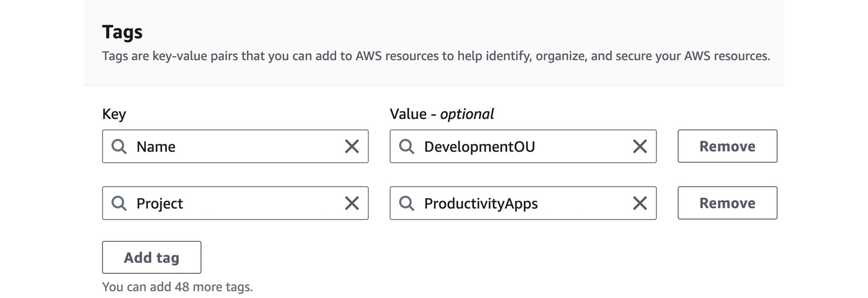Clear the Name key field
Image resolution: width=868 pixels, height=298 pixels.
coord(352,146)
